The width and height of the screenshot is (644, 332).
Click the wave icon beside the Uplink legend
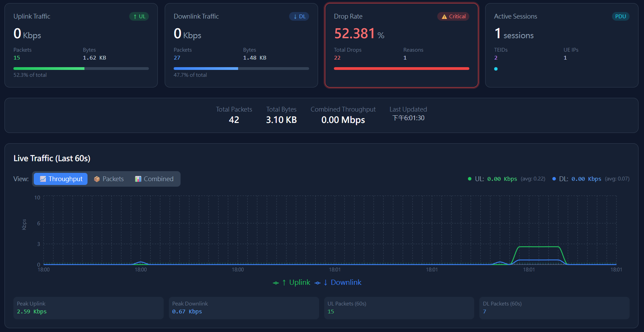tap(276, 282)
